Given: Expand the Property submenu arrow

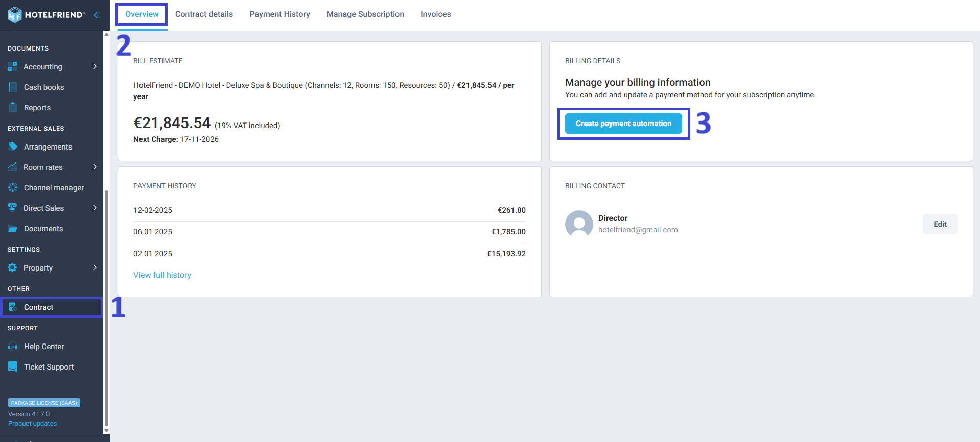Looking at the screenshot, I should (95, 267).
